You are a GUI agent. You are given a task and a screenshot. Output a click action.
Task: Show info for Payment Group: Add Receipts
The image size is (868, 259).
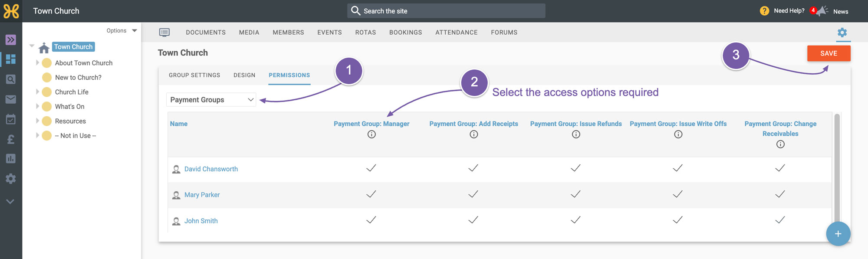click(474, 134)
